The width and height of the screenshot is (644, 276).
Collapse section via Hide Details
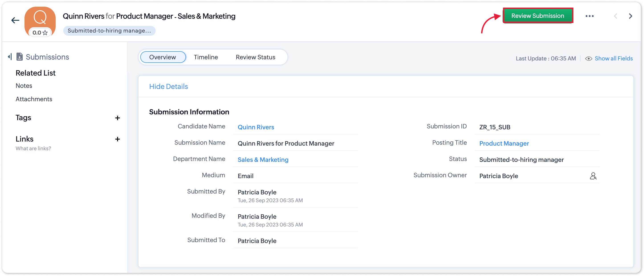(x=168, y=87)
